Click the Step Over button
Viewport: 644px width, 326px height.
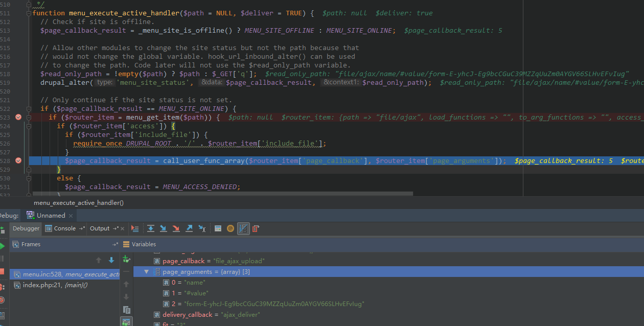[x=151, y=228]
